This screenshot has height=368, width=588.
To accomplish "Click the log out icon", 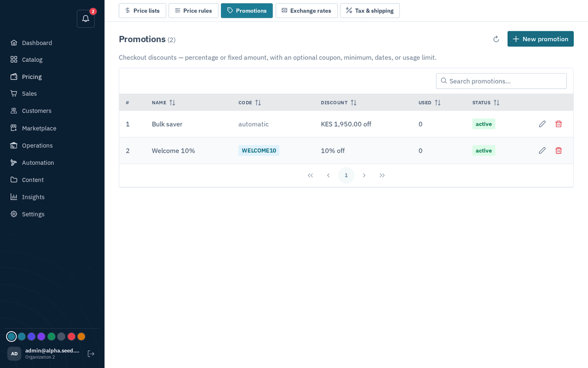I will tap(91, 354).
